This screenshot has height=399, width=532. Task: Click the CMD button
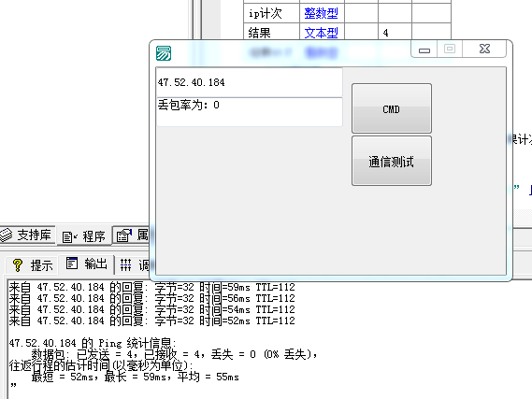[392, 108]
